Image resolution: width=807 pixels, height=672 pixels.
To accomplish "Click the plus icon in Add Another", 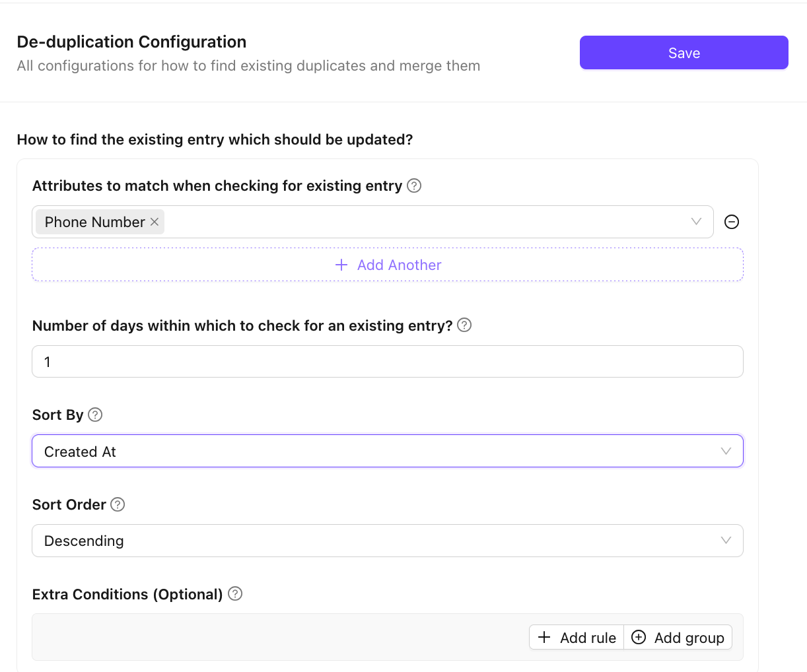I will pyautogui.click(x=341, y=265).
